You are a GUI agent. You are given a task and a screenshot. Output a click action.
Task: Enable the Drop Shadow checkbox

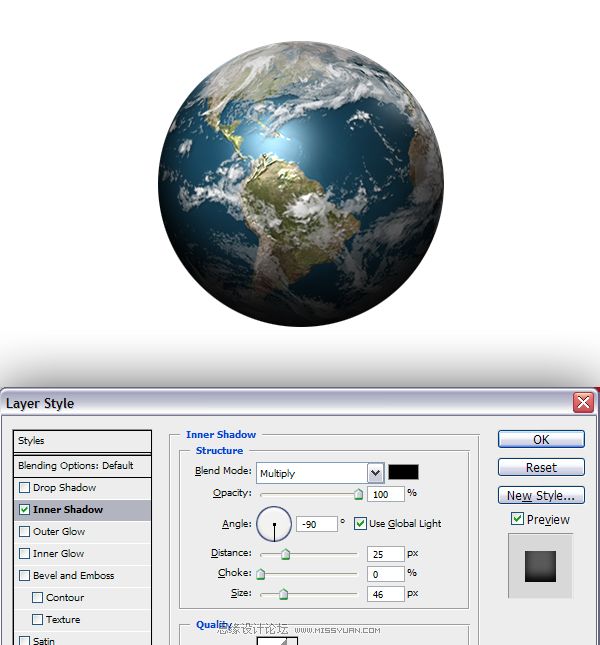25,487
